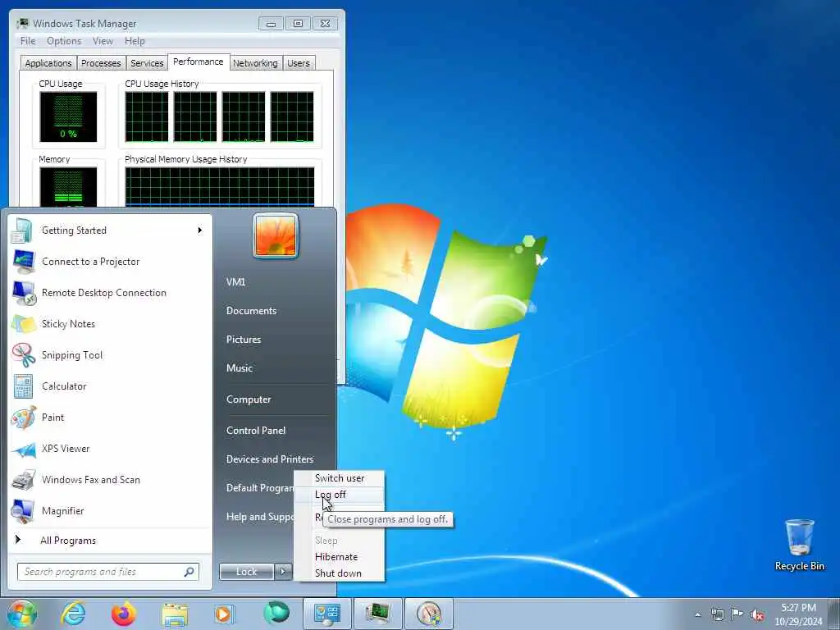Open Task Manager Help menu

tap(135, 41)
